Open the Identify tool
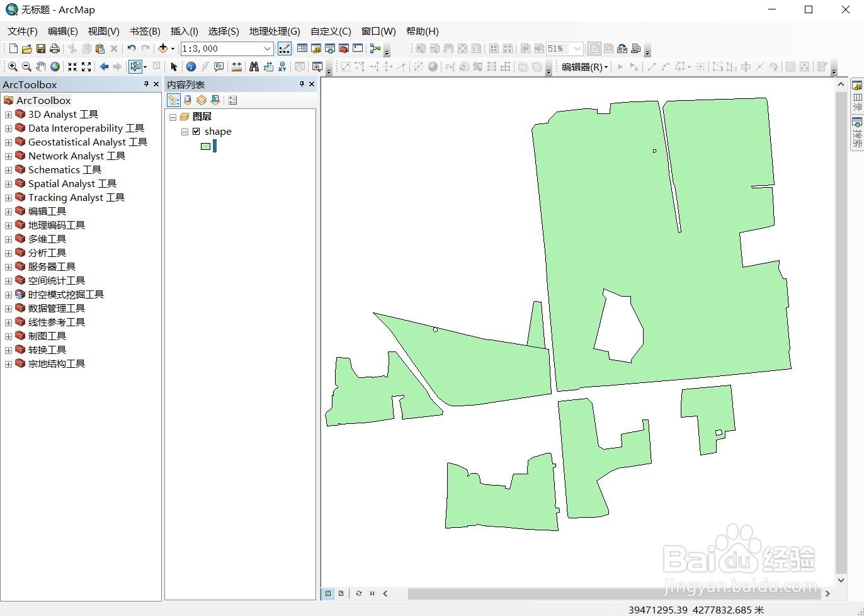This screenshot has height=616, width=864. pyautogui.click(x=190, y=66)
